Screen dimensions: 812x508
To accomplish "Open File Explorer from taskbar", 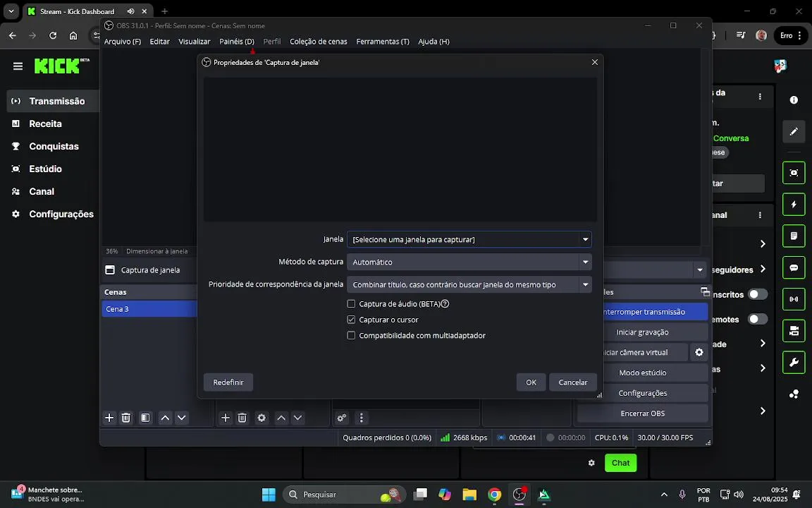I will tap(469, 495).
